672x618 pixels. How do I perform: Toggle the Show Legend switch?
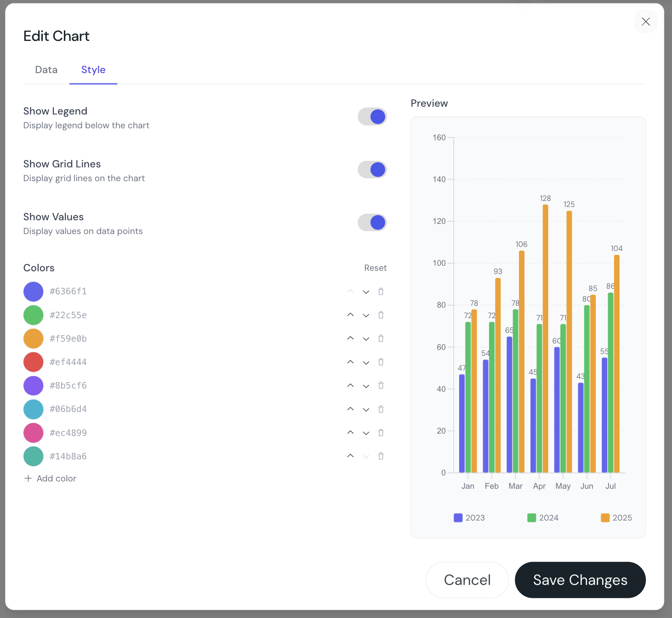pyautogui.click(x=372, y=117)
